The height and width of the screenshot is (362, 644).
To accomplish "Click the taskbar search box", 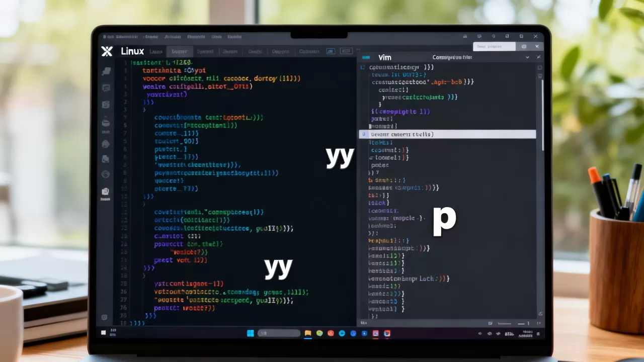I will [x=279, y=333].
